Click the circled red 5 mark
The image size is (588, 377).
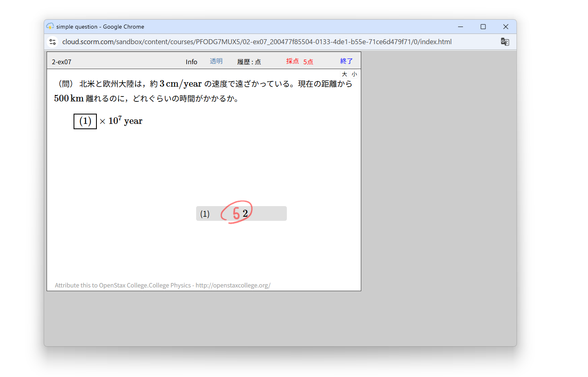pyautogui.click(x=236, y=213)
